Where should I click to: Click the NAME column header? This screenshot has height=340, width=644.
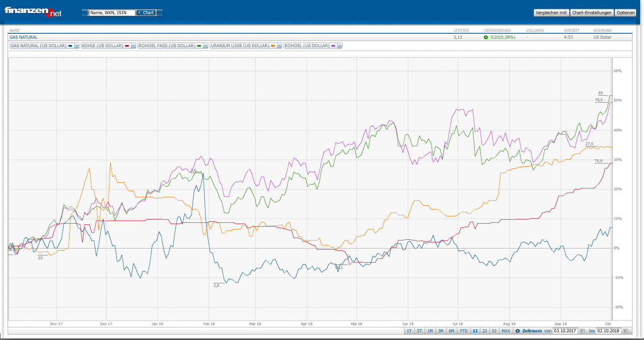pos(15,31)
